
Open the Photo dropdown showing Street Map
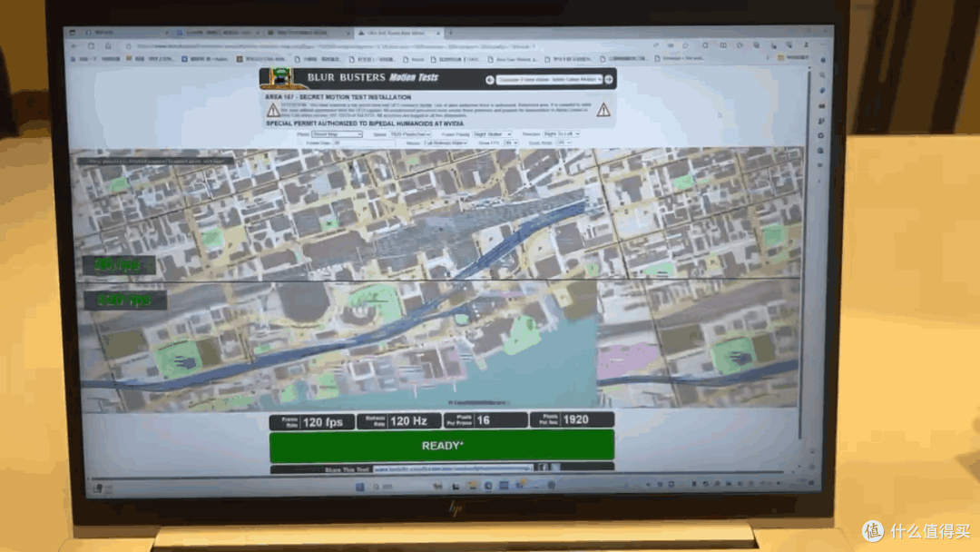337,134
